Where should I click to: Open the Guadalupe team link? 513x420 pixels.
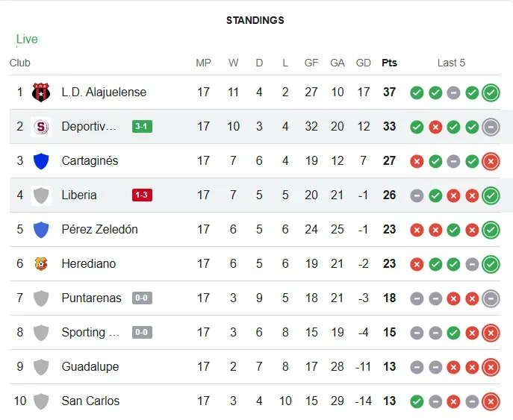pyautogui.click(x=90, y=367)
